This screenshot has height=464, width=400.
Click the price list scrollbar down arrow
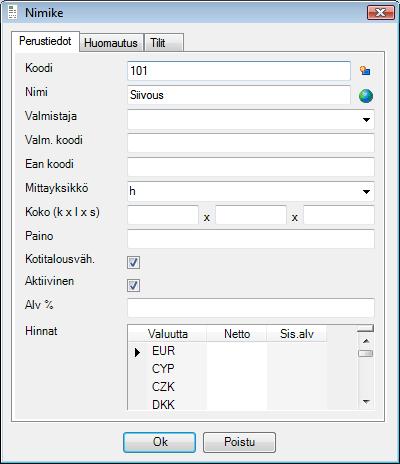pyautogui.click(x=366, y=402)
